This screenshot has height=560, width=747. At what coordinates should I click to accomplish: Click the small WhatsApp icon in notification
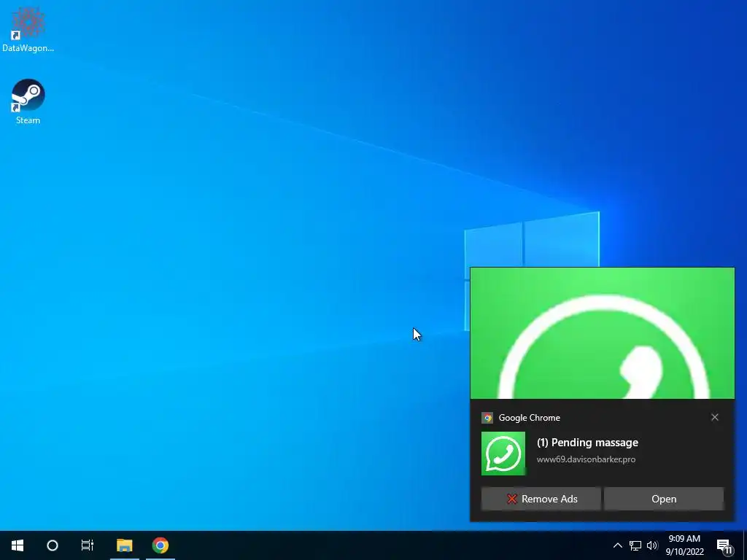click(x=503, y=454)
